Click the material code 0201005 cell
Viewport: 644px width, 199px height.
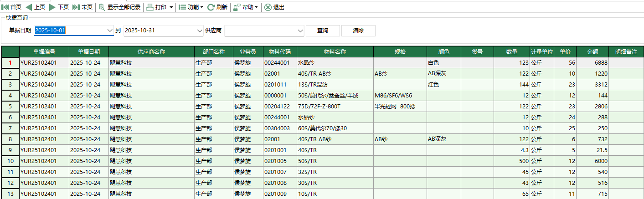point(280,161)
